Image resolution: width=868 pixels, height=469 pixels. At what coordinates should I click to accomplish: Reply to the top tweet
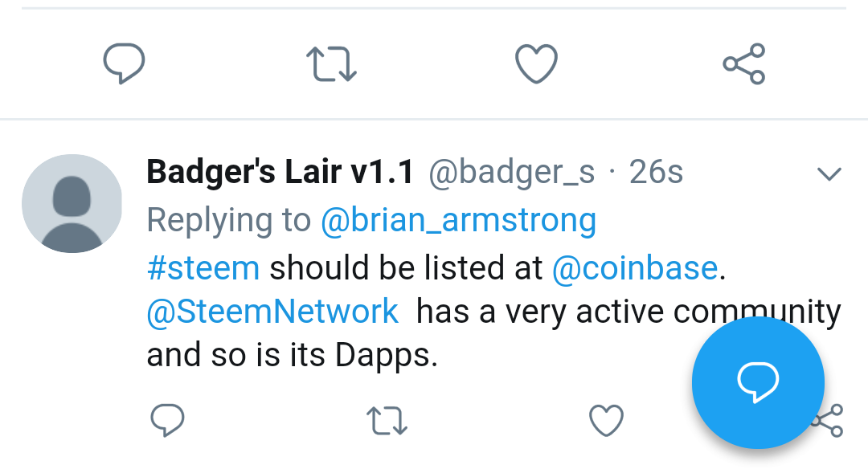tap(125, 63)
